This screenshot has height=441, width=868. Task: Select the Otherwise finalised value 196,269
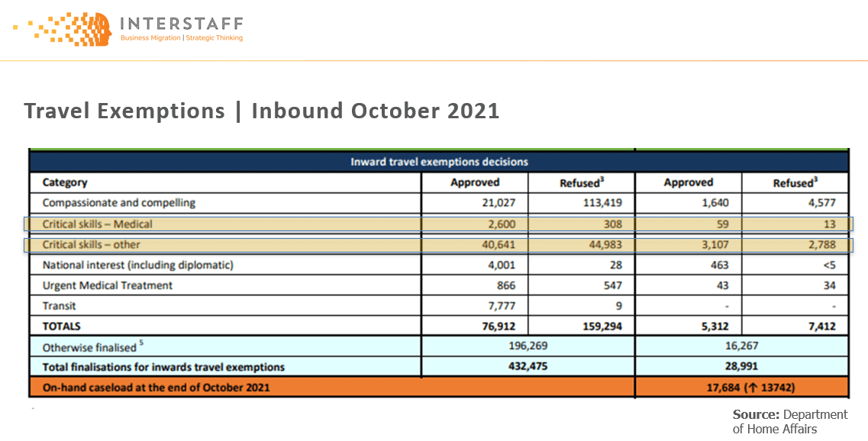528,346
